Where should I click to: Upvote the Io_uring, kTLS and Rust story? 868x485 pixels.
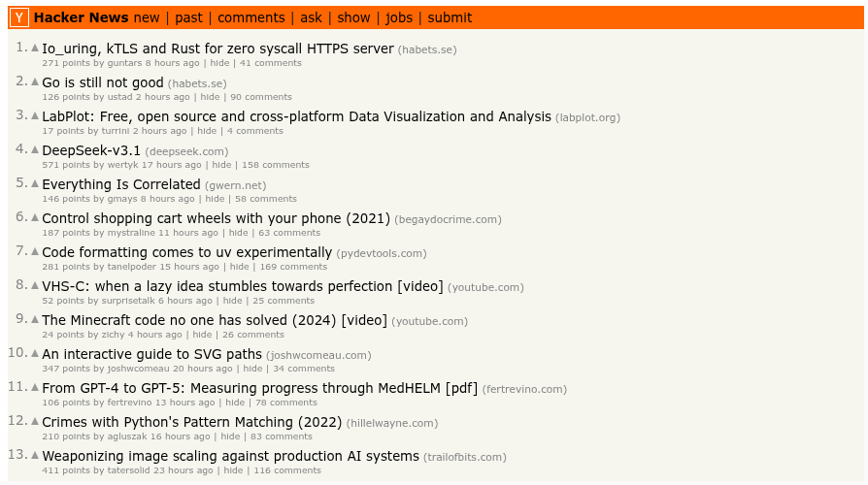(x=35, y=48)
